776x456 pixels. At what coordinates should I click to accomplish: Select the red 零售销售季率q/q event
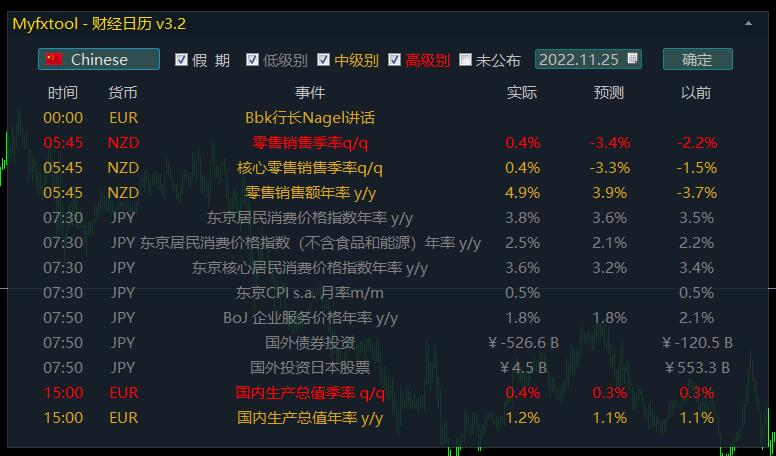310,143
